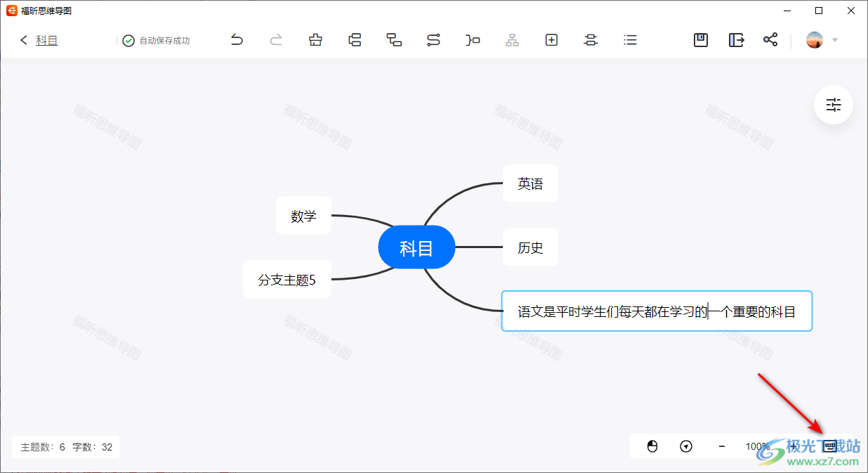Click the boxed plus insert icon
This screenshot has width=868, height=473.
[551, 40]
